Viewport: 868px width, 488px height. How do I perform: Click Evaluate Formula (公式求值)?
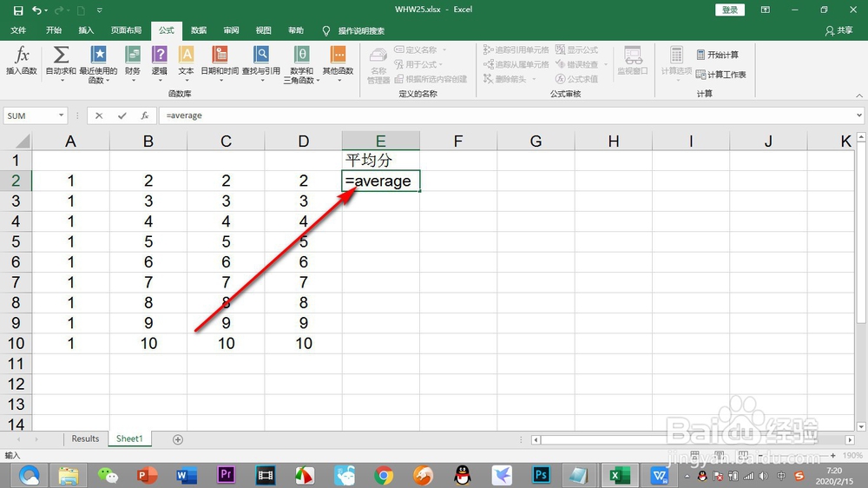click(577, 79)
